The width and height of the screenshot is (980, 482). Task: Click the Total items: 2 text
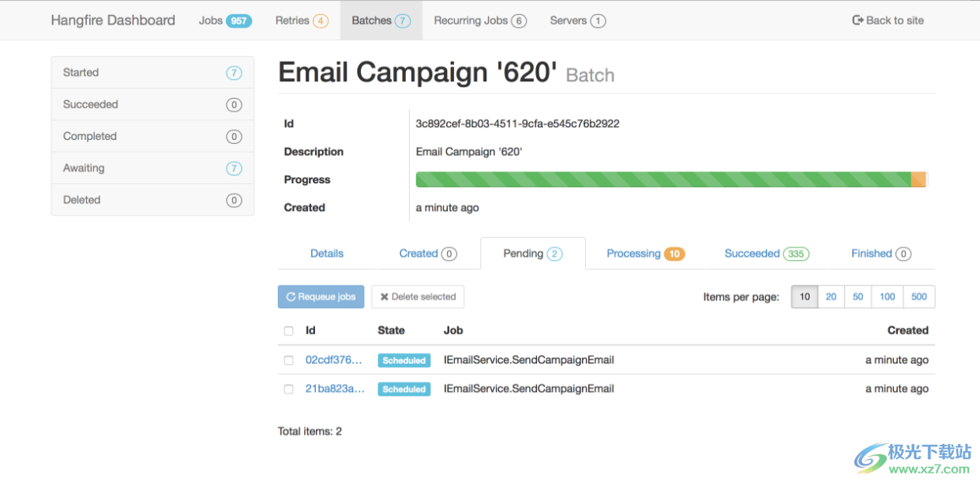(x=310, y=431)
